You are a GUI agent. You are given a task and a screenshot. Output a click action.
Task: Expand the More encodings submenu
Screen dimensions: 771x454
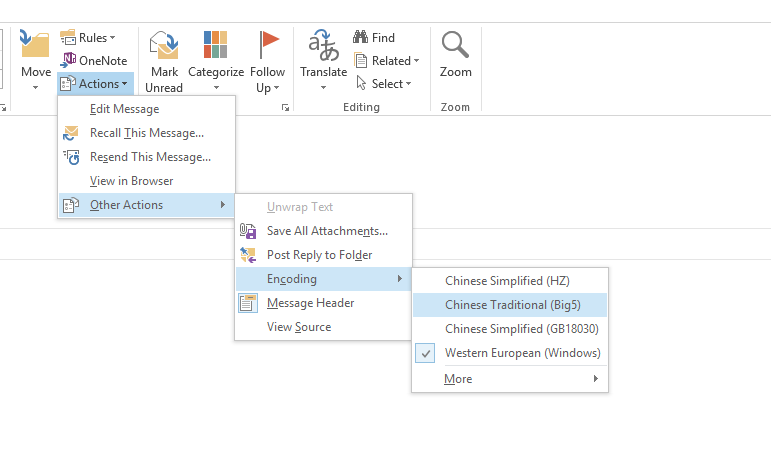coord(510,379)
